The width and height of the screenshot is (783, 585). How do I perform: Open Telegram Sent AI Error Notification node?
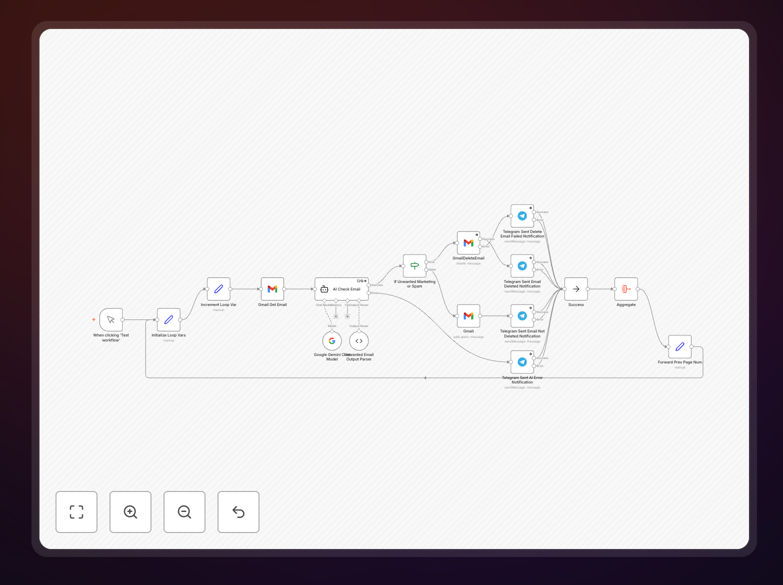pos(522,362)
